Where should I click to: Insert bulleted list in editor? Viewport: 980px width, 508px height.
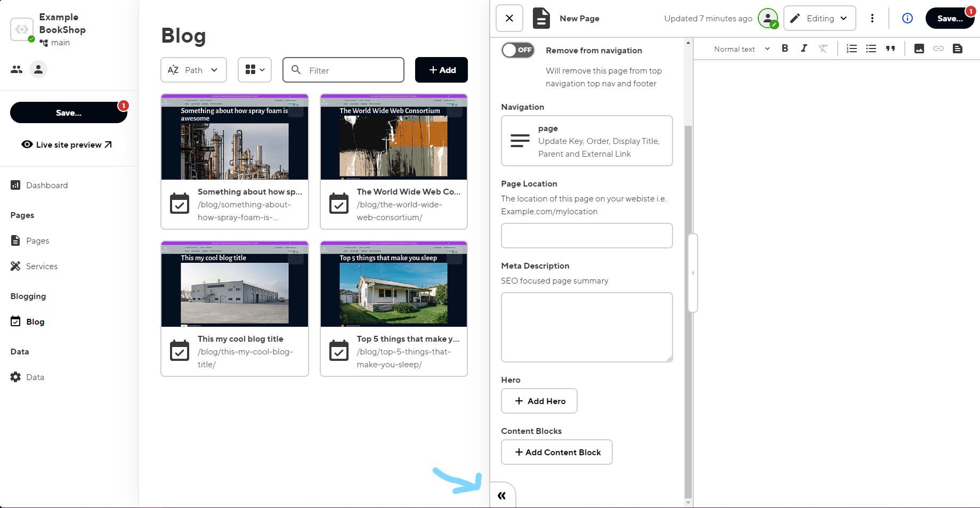(x=871, y=49)
